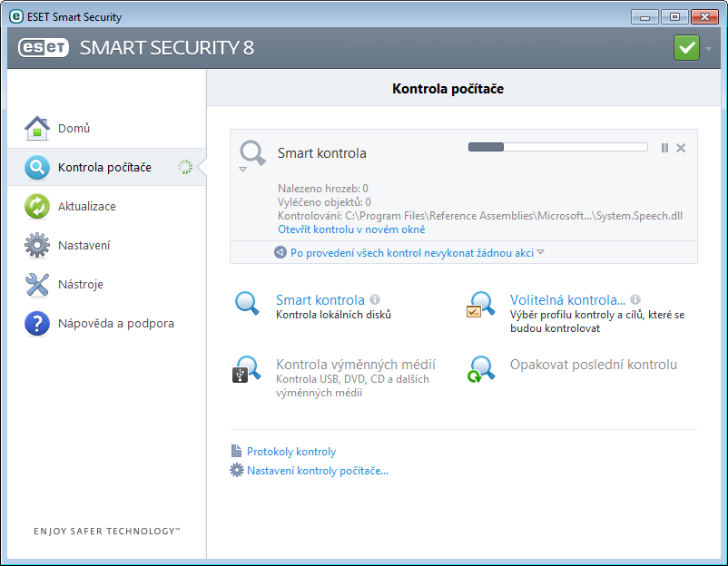This screenshot has height=566, width=728.
Task: Click the Domů house icon
Action: [x=37, y=128]
